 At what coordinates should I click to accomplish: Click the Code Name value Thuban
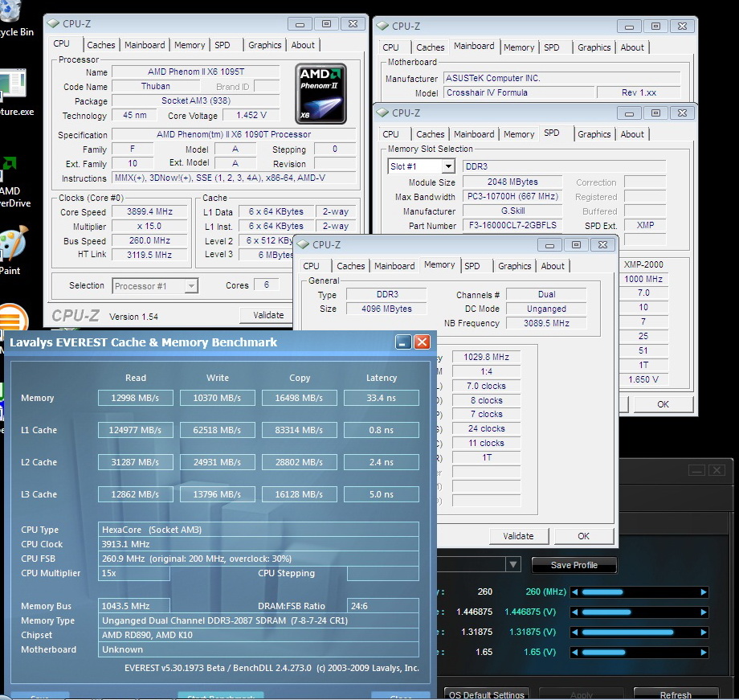[156, 86]
